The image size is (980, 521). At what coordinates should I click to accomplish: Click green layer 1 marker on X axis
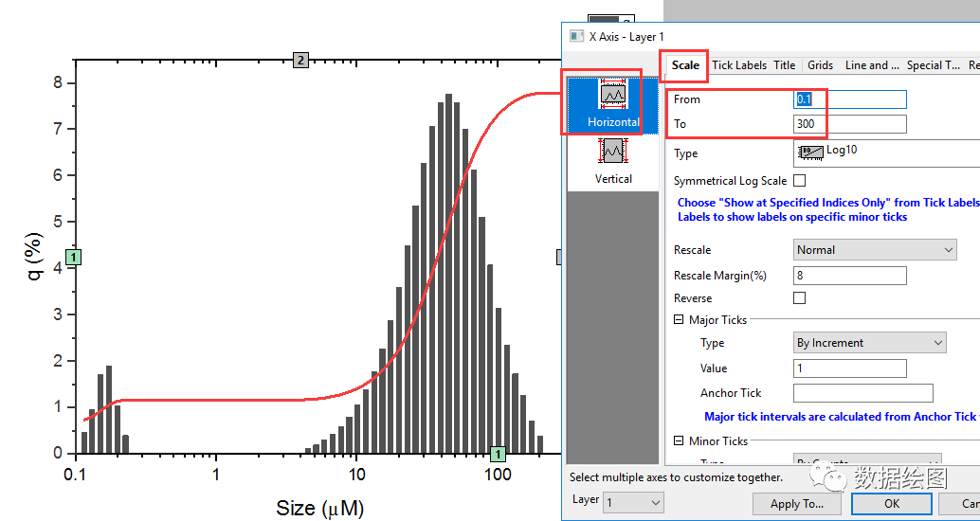coord(498,454)
